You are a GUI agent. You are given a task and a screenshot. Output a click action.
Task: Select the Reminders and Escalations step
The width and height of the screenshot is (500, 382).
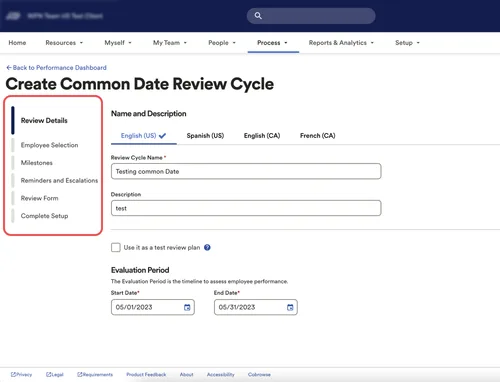(59, 180)
